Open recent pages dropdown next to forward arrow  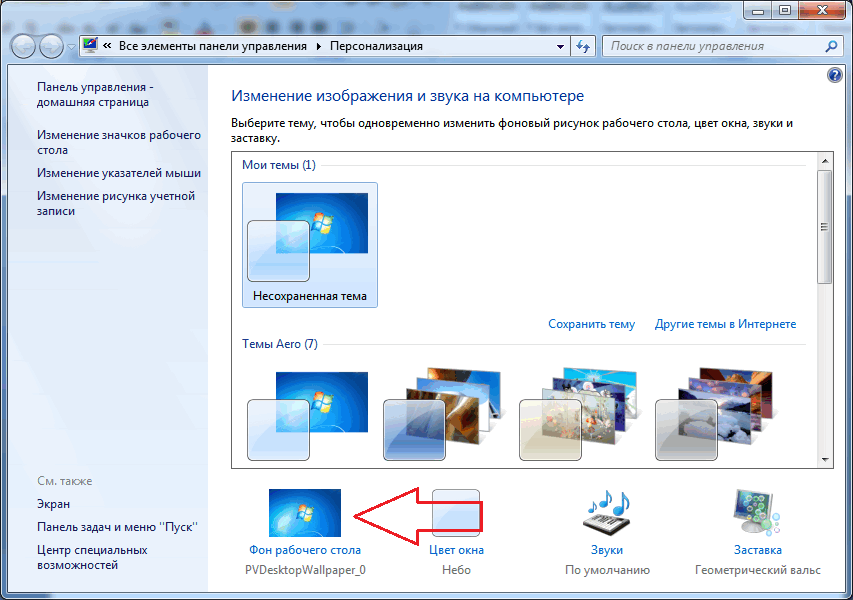click(x=71, y=47)
